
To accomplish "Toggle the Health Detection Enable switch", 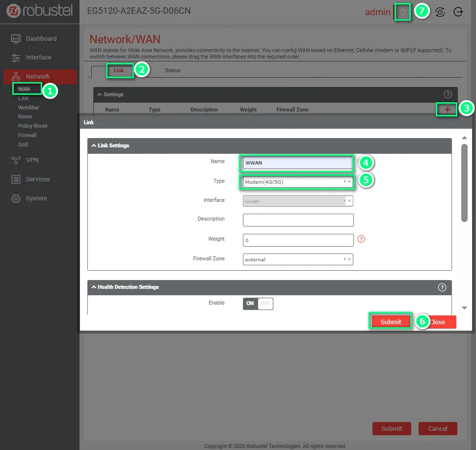I will click(x=258, y=304).
